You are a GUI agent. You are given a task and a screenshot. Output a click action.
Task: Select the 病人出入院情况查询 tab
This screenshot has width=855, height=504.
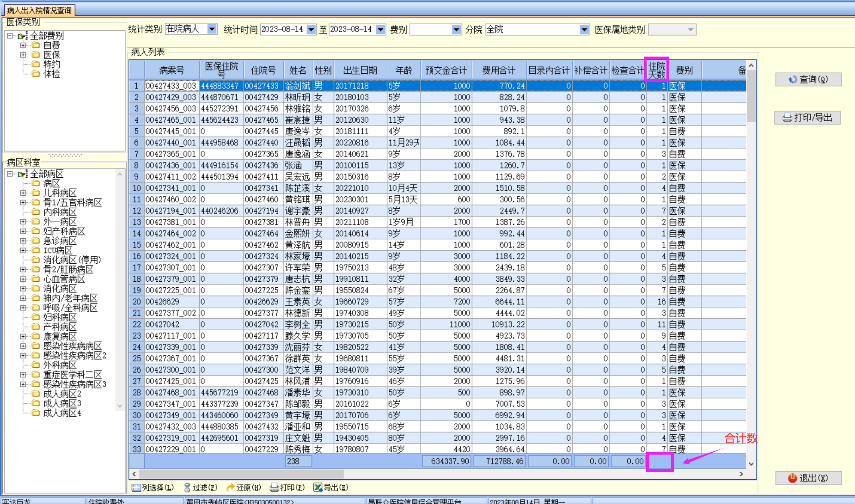[39, 10]
